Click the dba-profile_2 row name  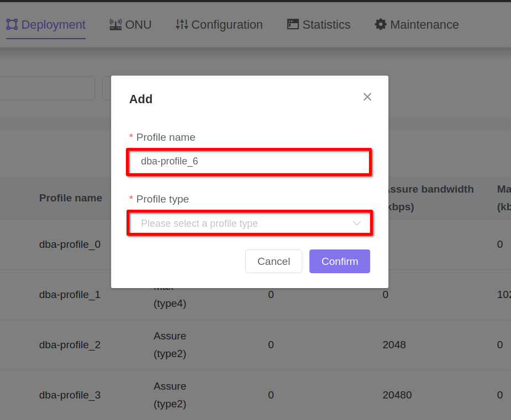70,345
